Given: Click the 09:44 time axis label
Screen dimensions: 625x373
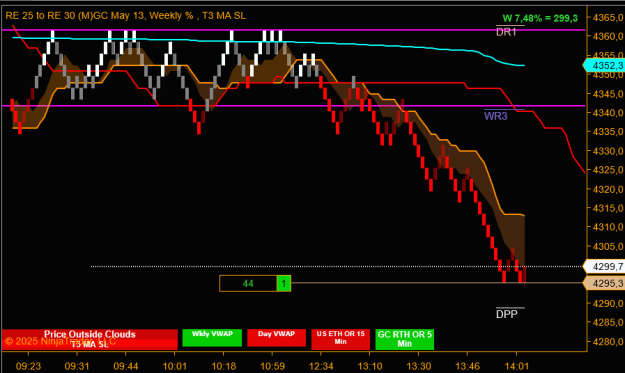Looking at the screenshot, I should (126, 366).
